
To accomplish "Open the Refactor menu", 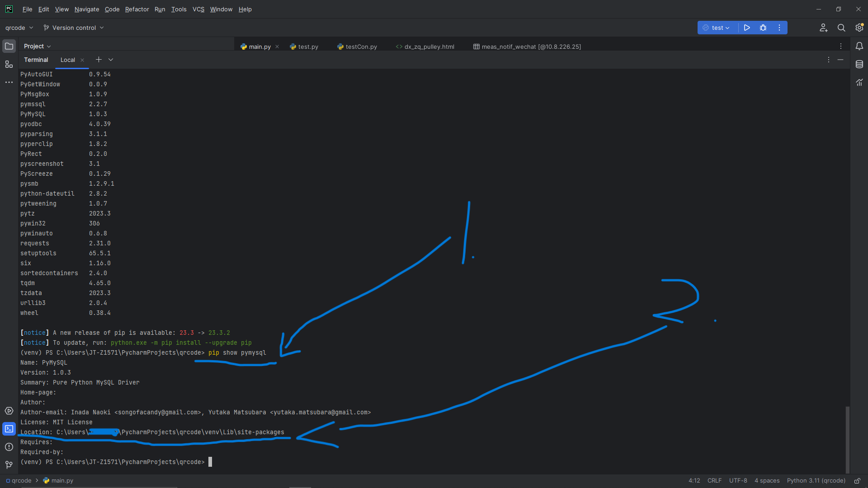I will [x=137, y=9].
